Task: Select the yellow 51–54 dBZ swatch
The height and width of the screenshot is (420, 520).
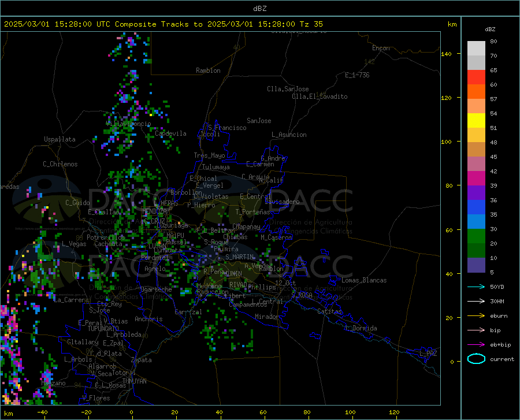Action: coord(476,121)
